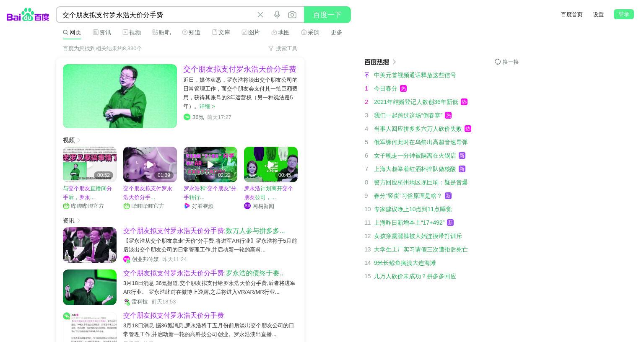644x342 pixels.
Task: Open the top result's large thumbnail
Action: tap(120, 96)
